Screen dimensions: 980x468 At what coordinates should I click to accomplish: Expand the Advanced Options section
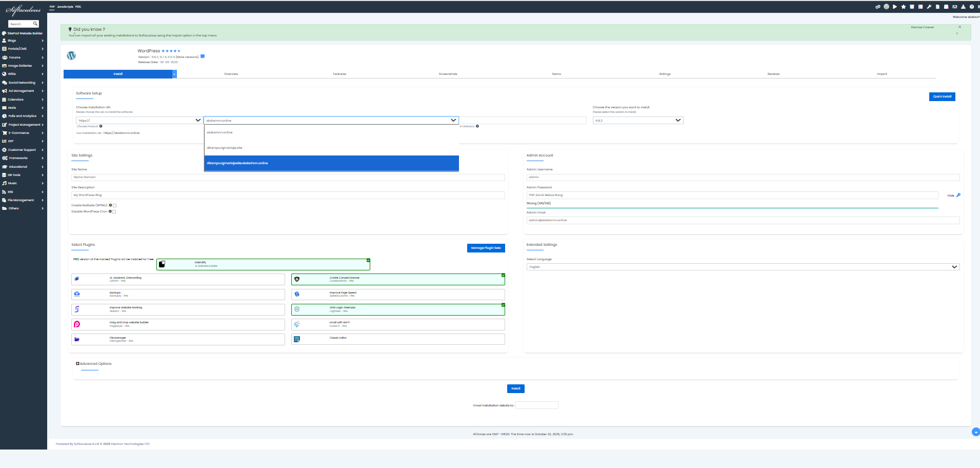[x=94, y=364]
